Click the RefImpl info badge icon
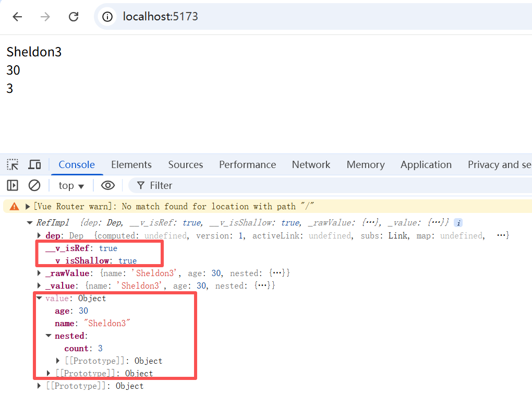532x393 pixels. [x=458, y=223]
